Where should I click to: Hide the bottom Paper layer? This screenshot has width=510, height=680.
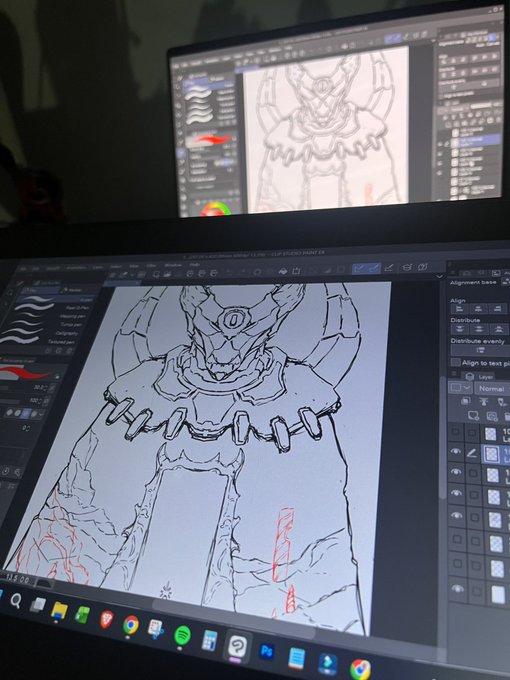pyautogui.click(x=458, y=588)
